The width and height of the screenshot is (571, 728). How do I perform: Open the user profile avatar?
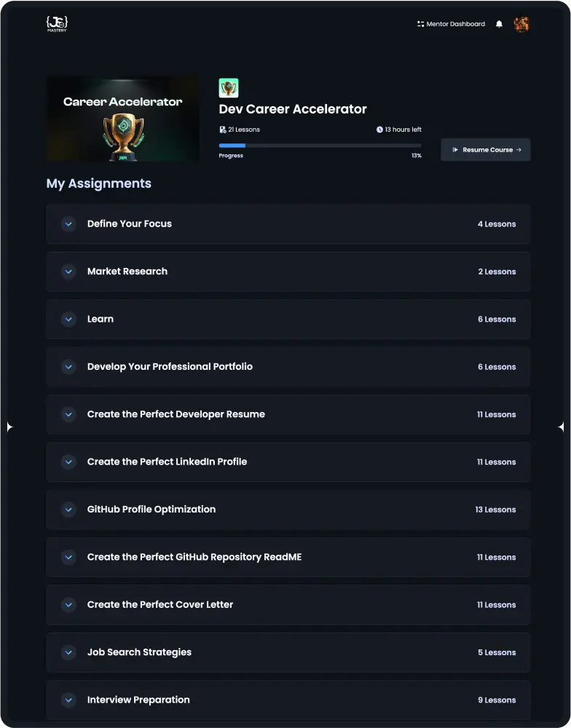(x=521, y=24)
